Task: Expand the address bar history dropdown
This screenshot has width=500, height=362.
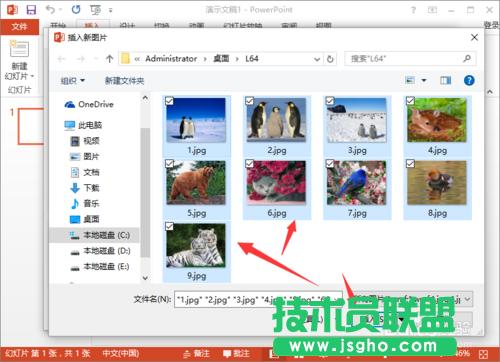Action: [317, 59]
